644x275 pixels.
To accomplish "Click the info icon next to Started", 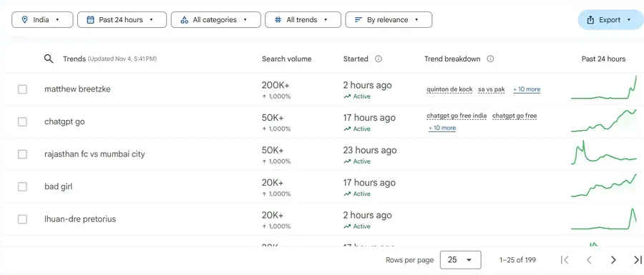I will coord(379,59).
